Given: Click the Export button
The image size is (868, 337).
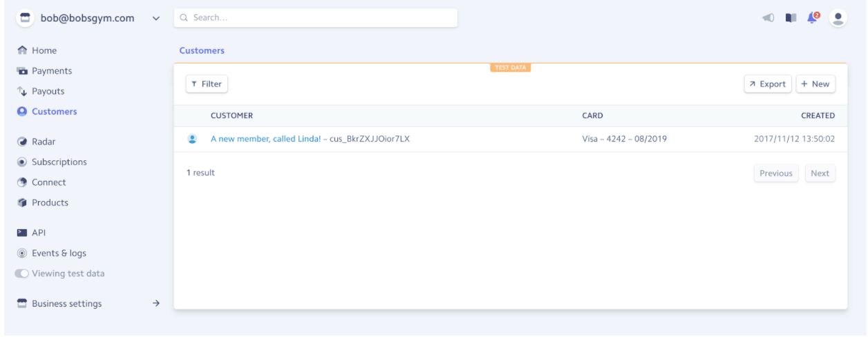Looking at the screenshot, I should [768, 84].
